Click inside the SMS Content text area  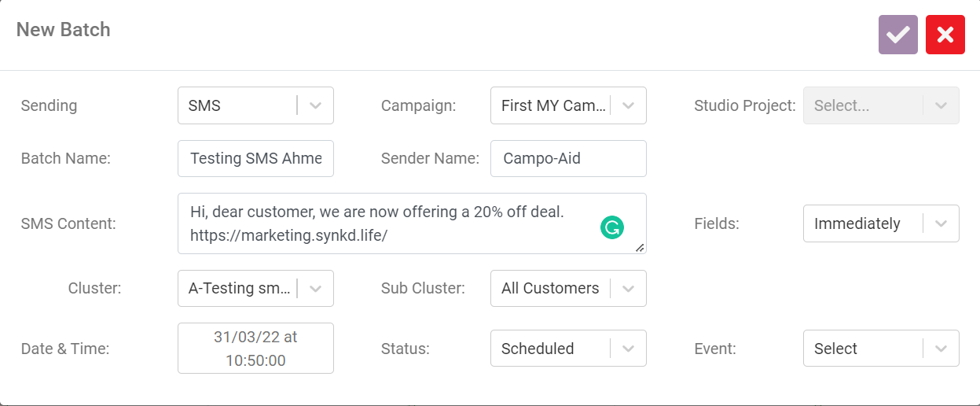pyautogui.click(x=393, y=223)
